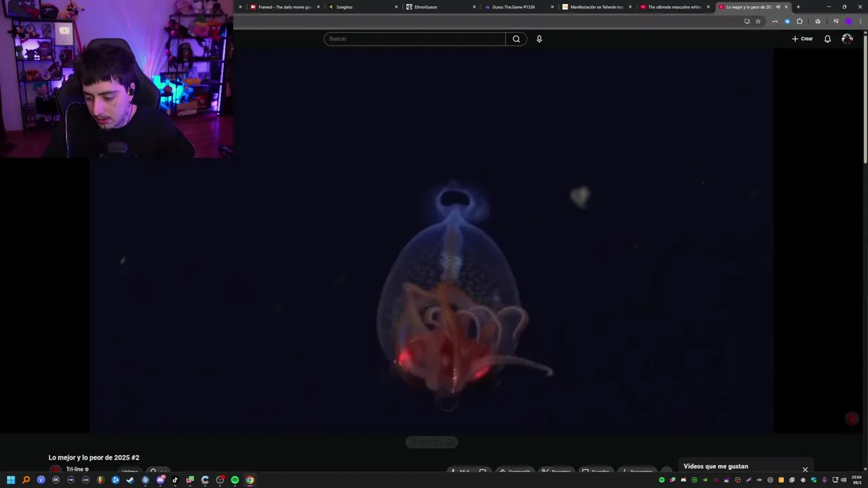This screenshot has width=868, height=488.
Task: Open TikTok from the taskbar
Action: click(175, 480)
